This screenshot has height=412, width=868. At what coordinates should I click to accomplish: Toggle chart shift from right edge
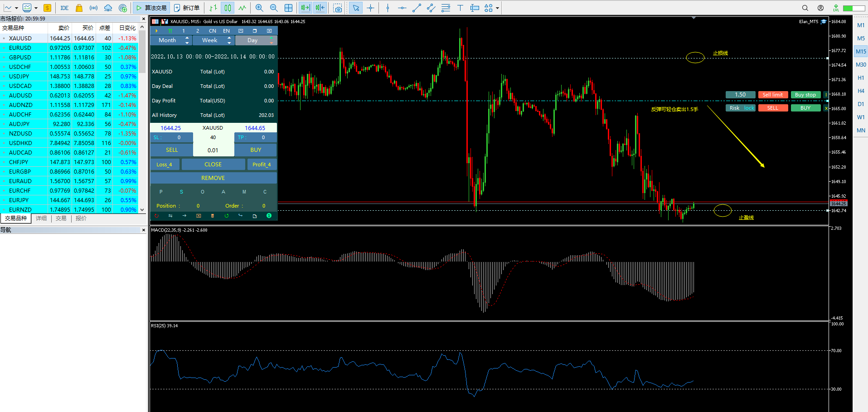click(320, 8)
